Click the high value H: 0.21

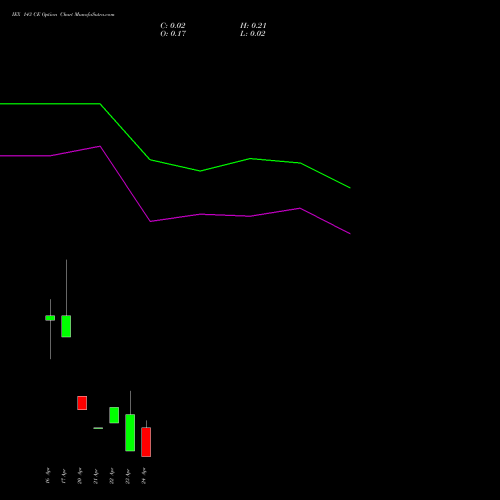tap(253, 26)
